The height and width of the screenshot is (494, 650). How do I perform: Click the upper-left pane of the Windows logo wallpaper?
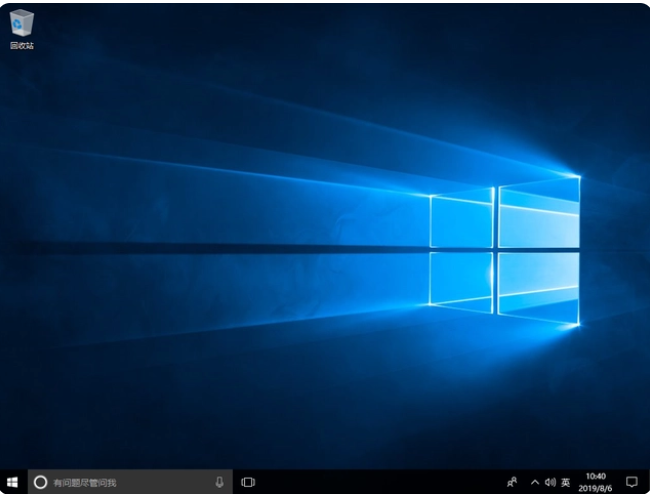click(461, 221)
